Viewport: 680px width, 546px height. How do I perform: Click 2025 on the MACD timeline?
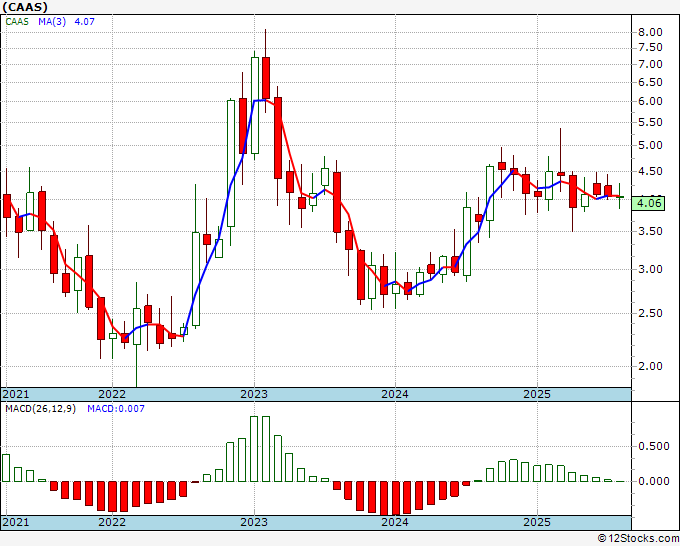pyautogui.click(x=537, y=522)
